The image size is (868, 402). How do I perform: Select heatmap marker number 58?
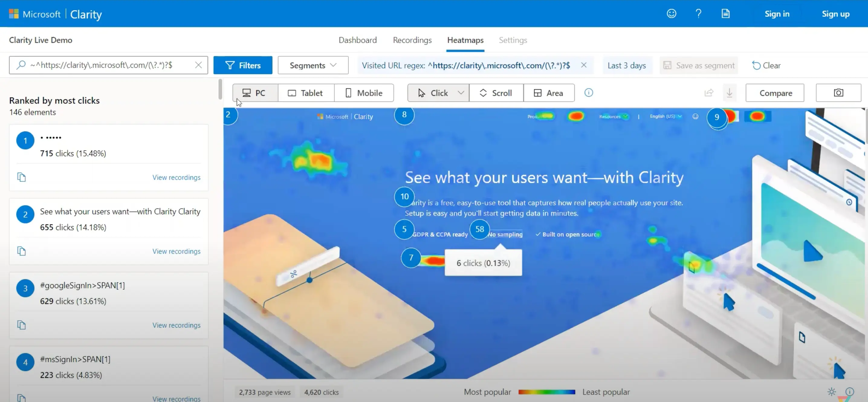[x=480, y=229]
